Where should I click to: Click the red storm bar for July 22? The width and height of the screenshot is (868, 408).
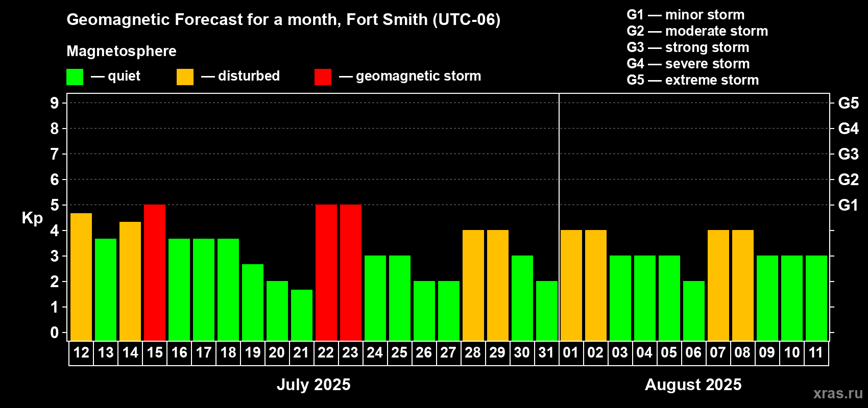click(x=326, y=273)
